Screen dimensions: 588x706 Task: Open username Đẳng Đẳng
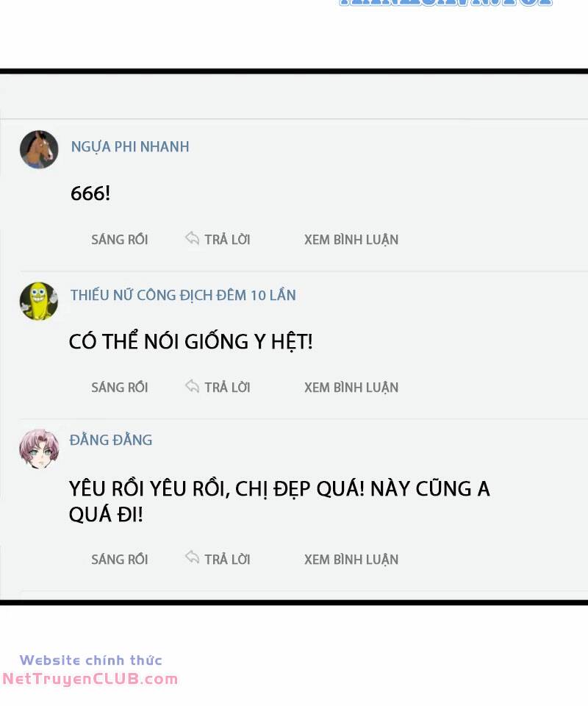click(111, 440)
